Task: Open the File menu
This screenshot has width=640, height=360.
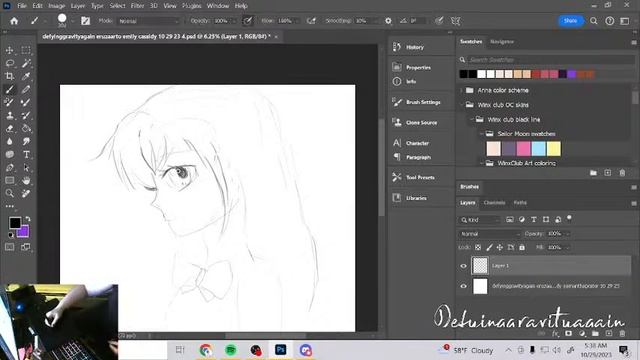Action: [22, 6]
